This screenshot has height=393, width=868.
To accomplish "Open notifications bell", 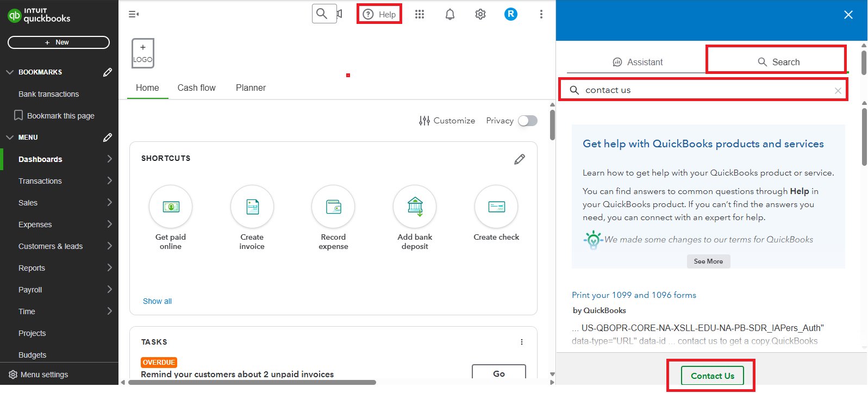I will (x=450, y=14).
